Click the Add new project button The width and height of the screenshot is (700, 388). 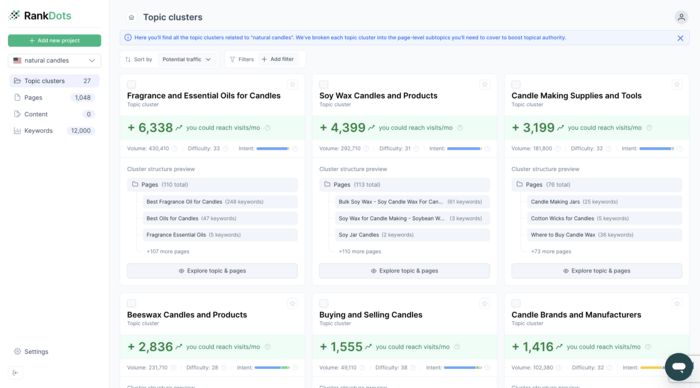(x=54, y=41)
